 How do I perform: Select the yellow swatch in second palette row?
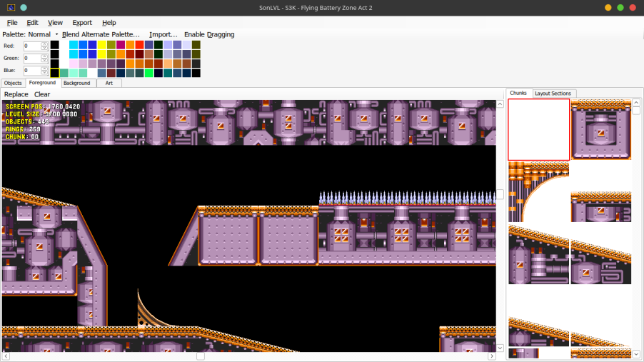tap(102, 54)
